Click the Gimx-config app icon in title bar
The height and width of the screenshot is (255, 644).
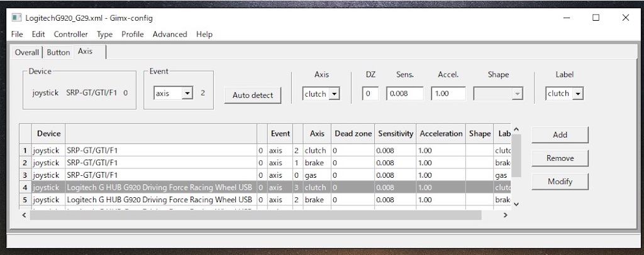[x=16, y=18]
